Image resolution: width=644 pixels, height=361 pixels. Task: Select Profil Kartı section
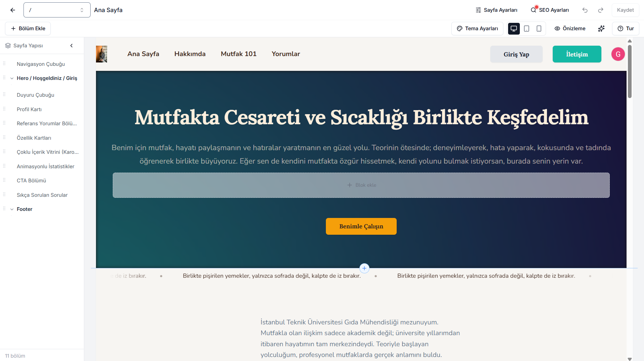(x=29, y=109)
